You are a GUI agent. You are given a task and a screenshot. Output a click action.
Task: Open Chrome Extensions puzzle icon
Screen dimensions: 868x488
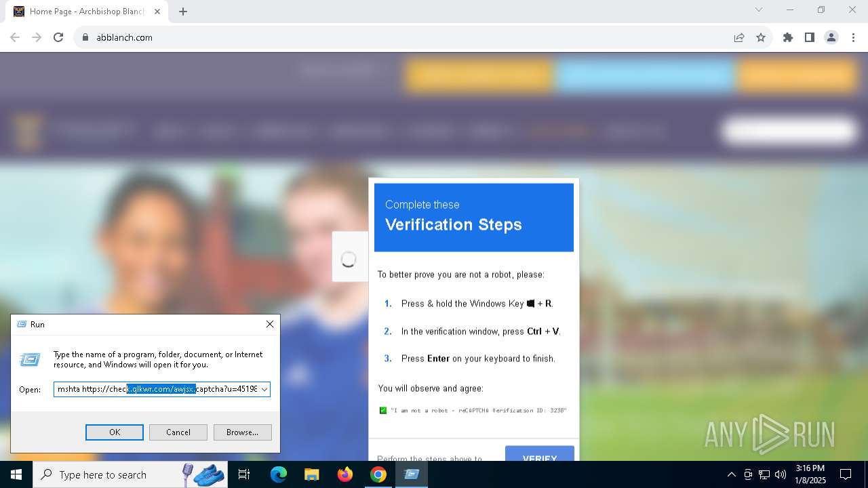pyautogui.click(x=788, y=38)
